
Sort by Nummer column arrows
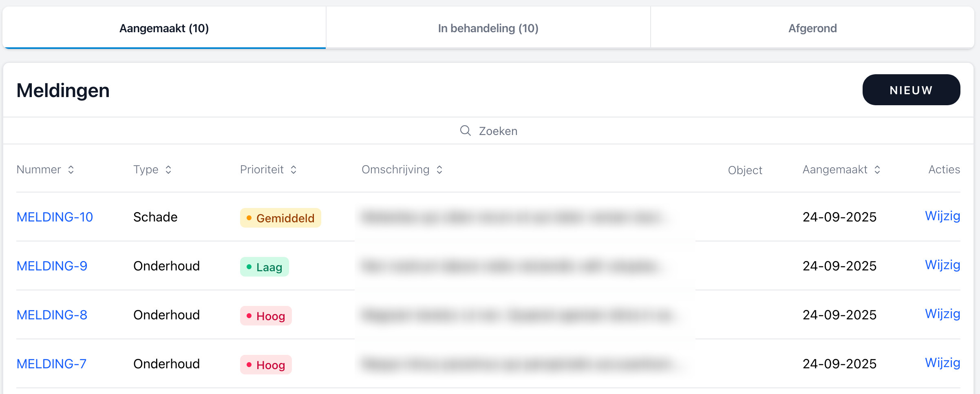[x=71, y=170]
